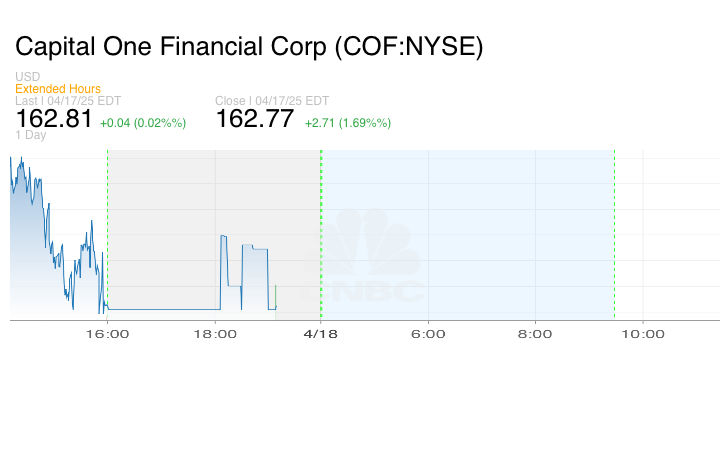
Task: Click the +2.71 (1.69%) change value
Action: tap(347, 123)
